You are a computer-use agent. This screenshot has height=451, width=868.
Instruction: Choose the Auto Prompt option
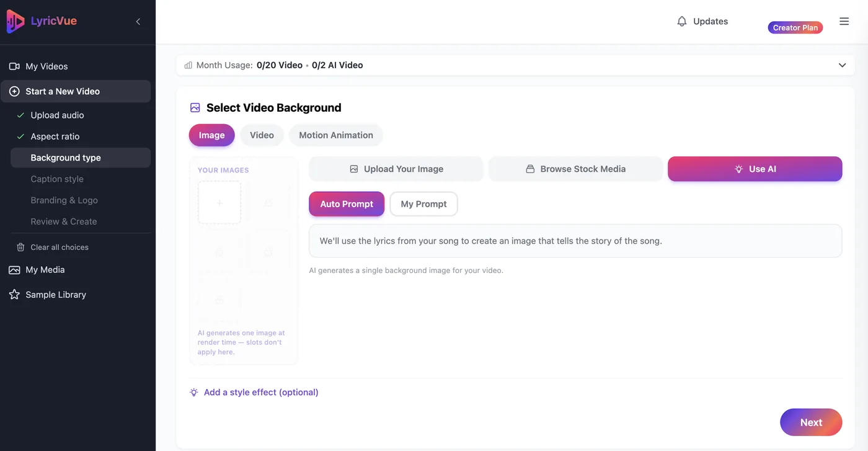click(347, 204)
